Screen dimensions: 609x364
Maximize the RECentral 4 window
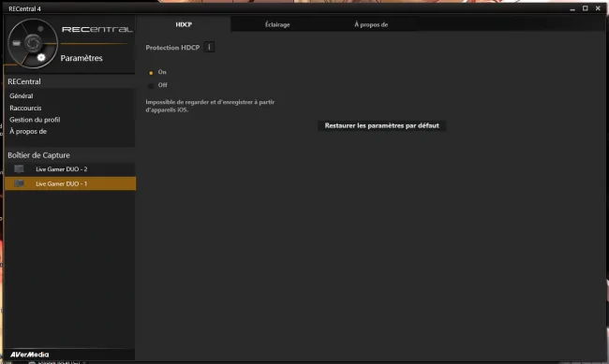pos(585,8)
